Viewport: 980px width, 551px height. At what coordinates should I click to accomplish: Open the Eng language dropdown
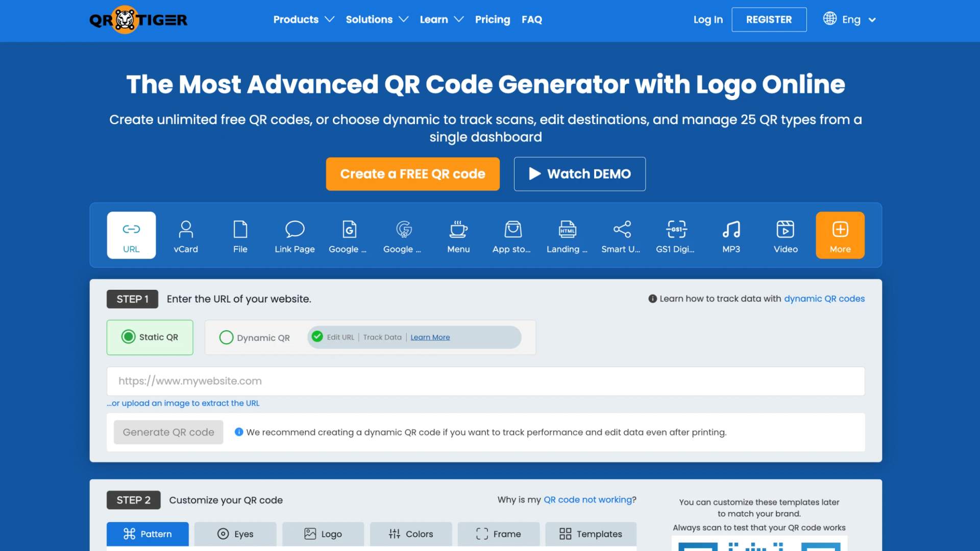coord(859,20)
